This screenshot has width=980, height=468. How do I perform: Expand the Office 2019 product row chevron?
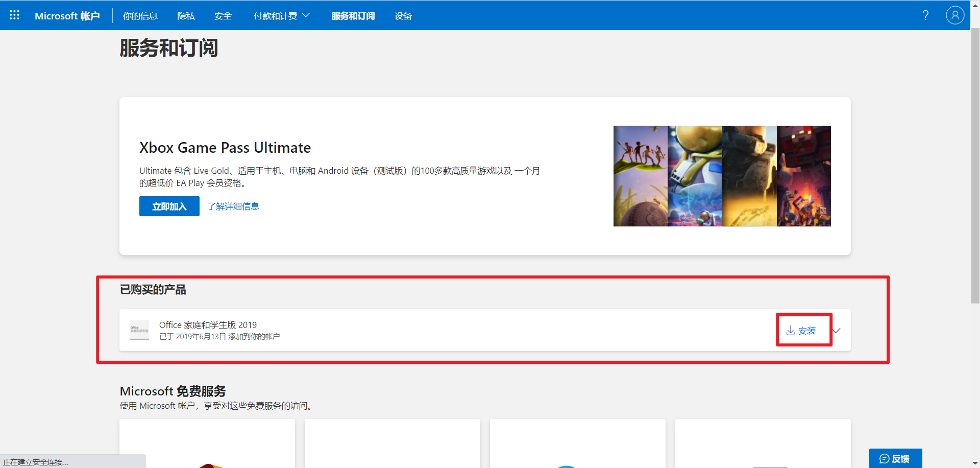point(837,331)
